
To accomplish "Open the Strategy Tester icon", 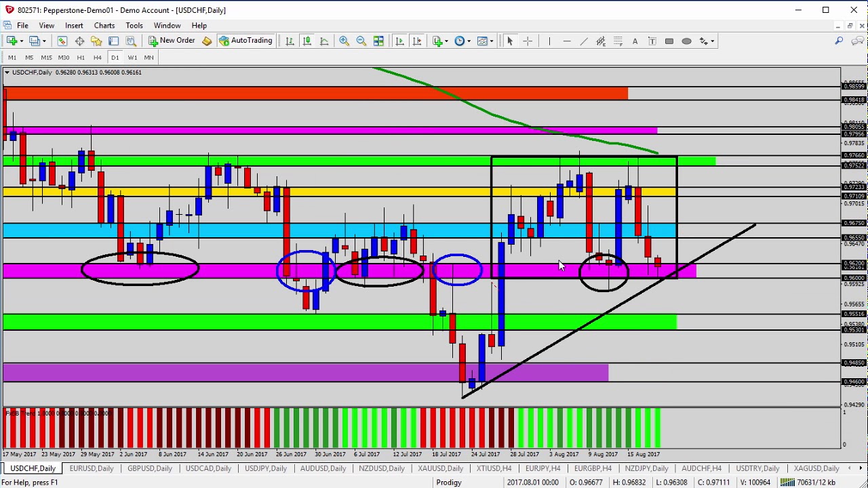I will pyautogui.click(x=131, y=41).
